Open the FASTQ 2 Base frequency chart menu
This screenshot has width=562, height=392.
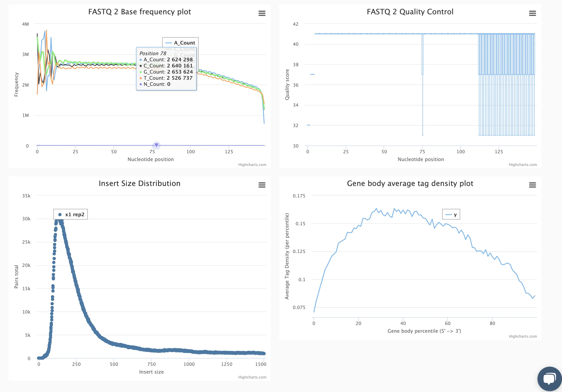point(262,13)
